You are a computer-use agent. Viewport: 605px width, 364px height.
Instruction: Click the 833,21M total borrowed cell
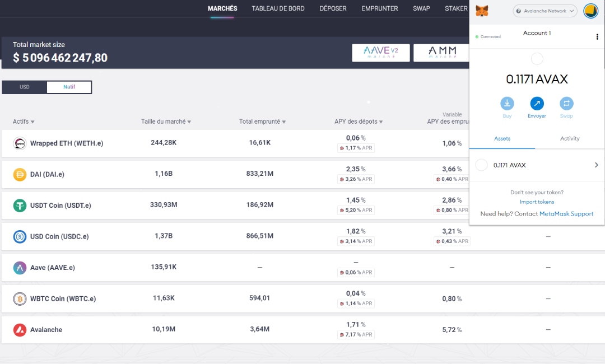click(x=260, y=174)
